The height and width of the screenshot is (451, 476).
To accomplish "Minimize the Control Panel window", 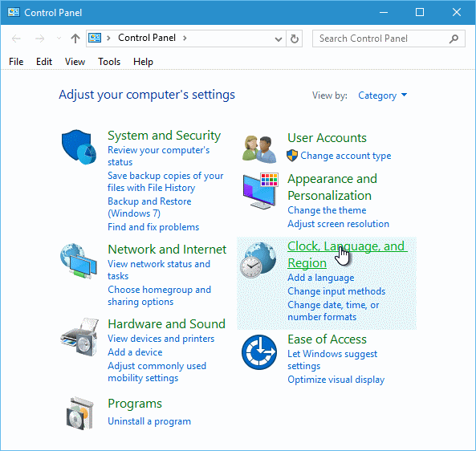I will point(384,13).
